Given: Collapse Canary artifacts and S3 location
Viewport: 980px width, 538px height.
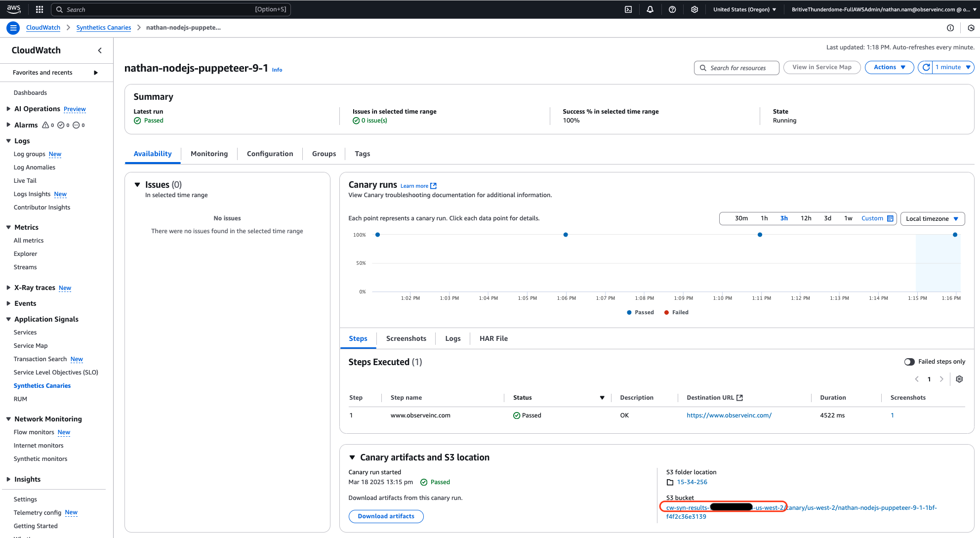Looking at the screenshot, I should (x=352, y=457).
